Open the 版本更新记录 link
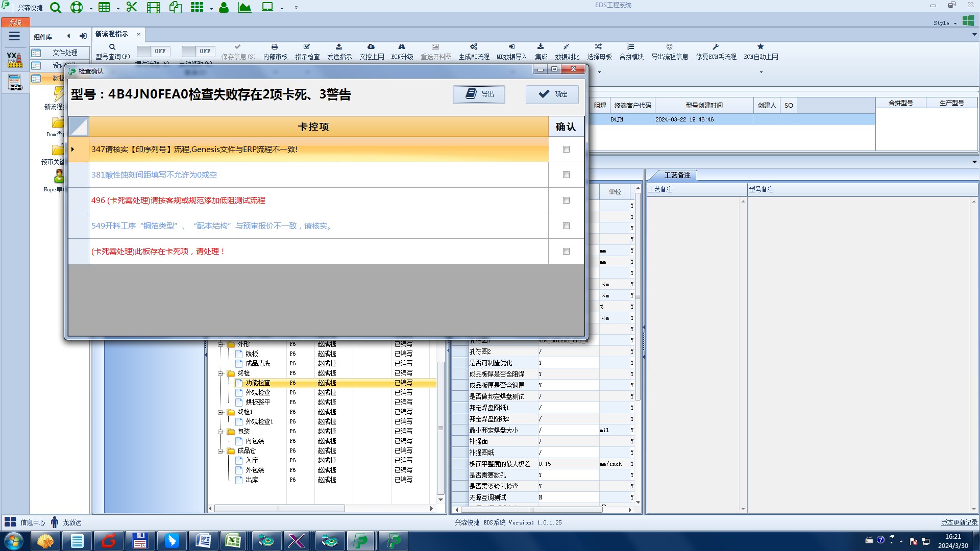This screenshot has height=551, width=980. [959, 522]
